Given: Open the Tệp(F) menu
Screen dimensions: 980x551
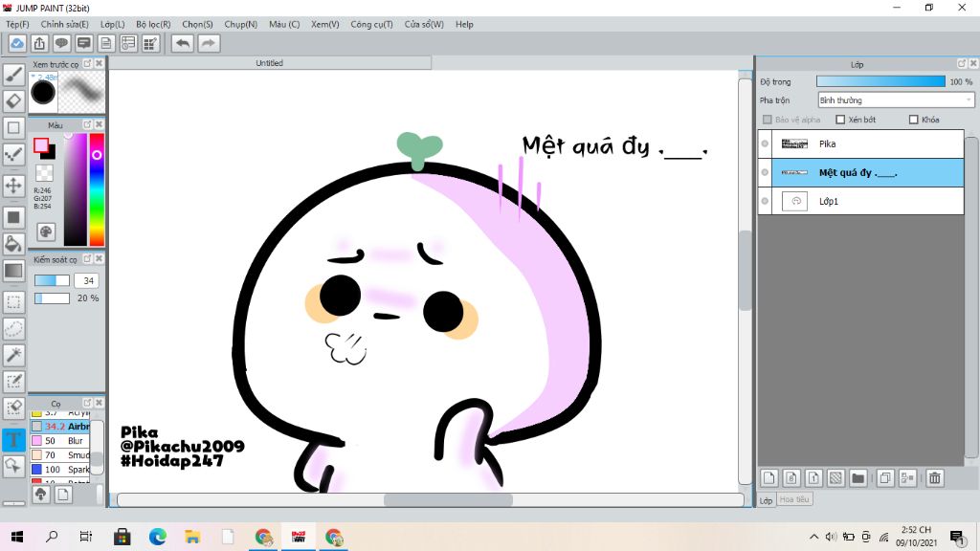Looking at the screenshot, I should 17,24.
